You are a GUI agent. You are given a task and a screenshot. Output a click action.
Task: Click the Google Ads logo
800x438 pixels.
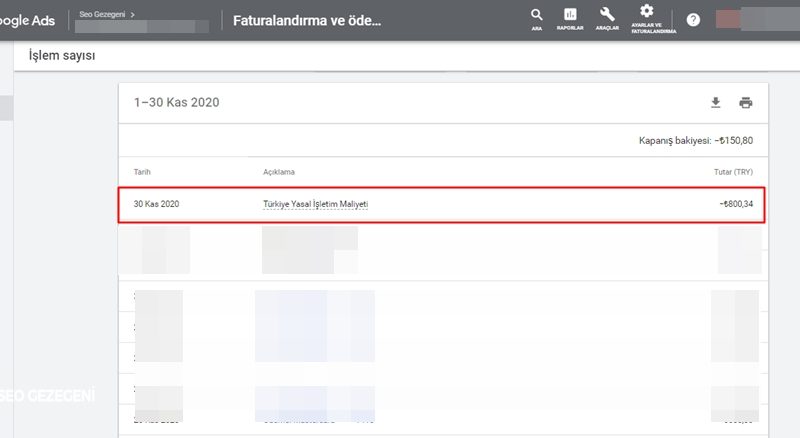pos(28,20)
